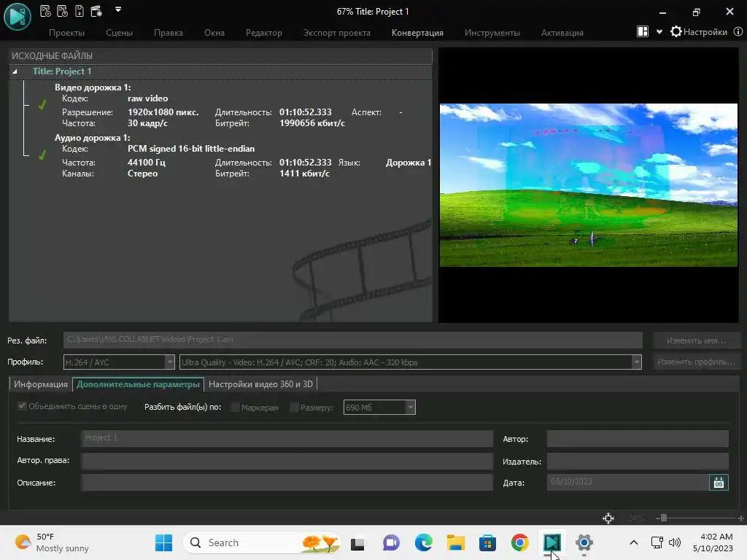Click the Изменить имя button
The height and width of the screenshot is (560, 747).
(696, 341)
